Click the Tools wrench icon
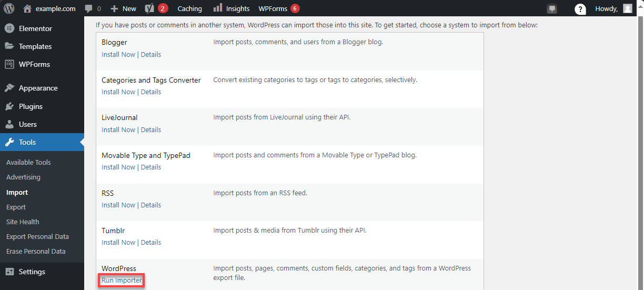Viewport: 644px width, 290px height. [9, 142]
